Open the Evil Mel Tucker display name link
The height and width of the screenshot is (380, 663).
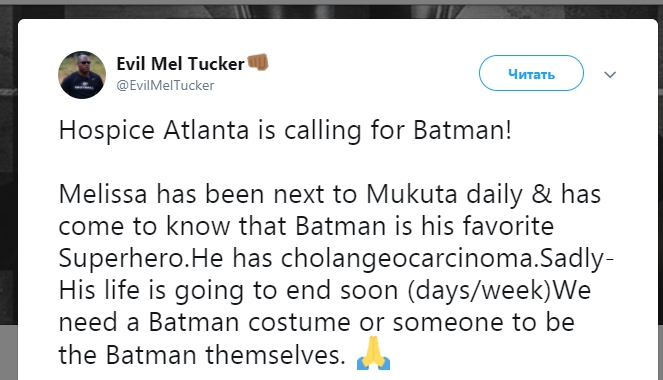tap(181, 64)
